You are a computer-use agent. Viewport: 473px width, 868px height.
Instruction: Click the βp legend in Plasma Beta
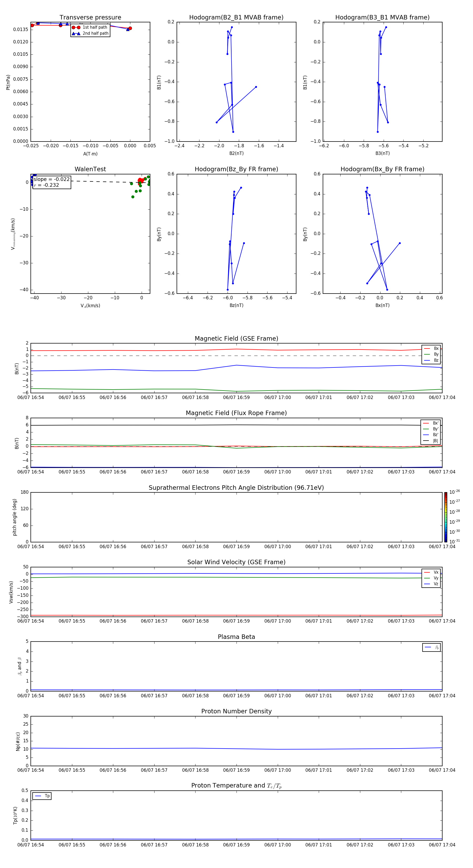431,647
